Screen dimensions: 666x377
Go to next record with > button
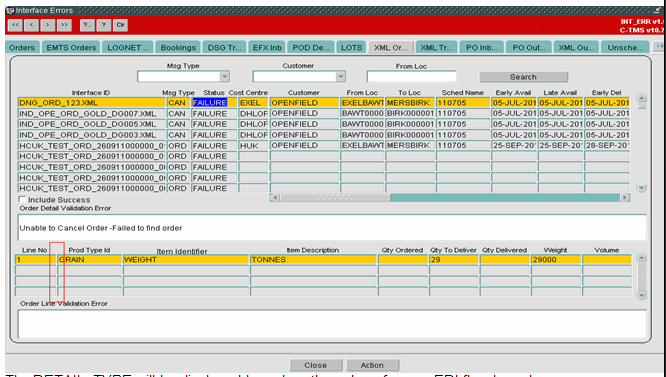(48, 25)
